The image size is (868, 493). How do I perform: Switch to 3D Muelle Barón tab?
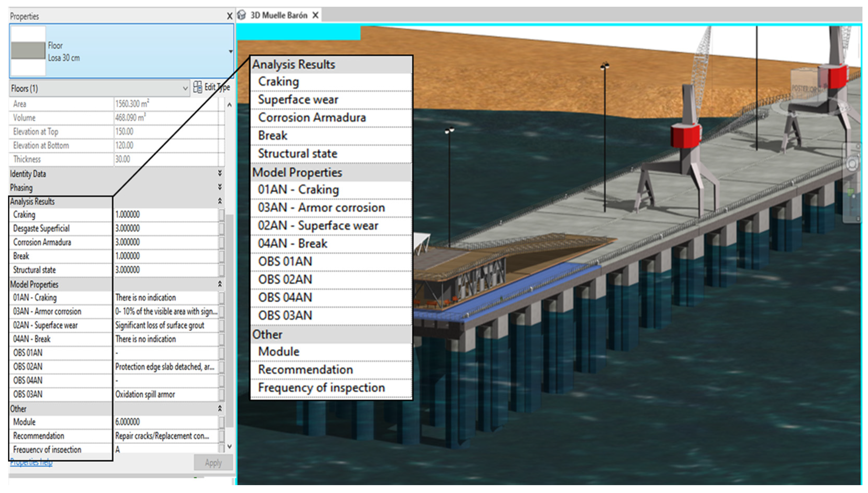point(278,15)
